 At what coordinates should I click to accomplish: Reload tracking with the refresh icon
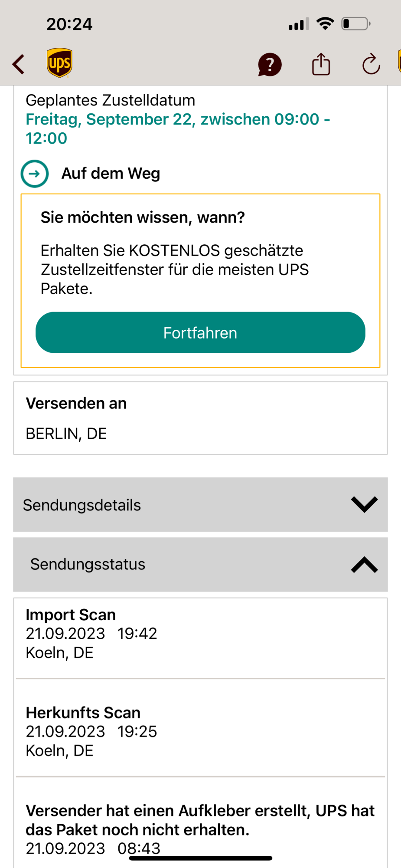(371, 65)
